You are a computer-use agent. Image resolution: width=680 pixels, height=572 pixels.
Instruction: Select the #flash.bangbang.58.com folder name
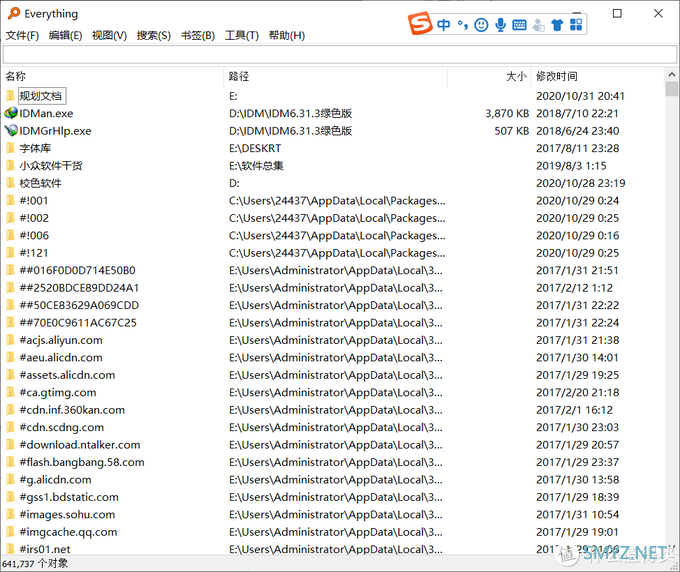click(x=82, y=462)
